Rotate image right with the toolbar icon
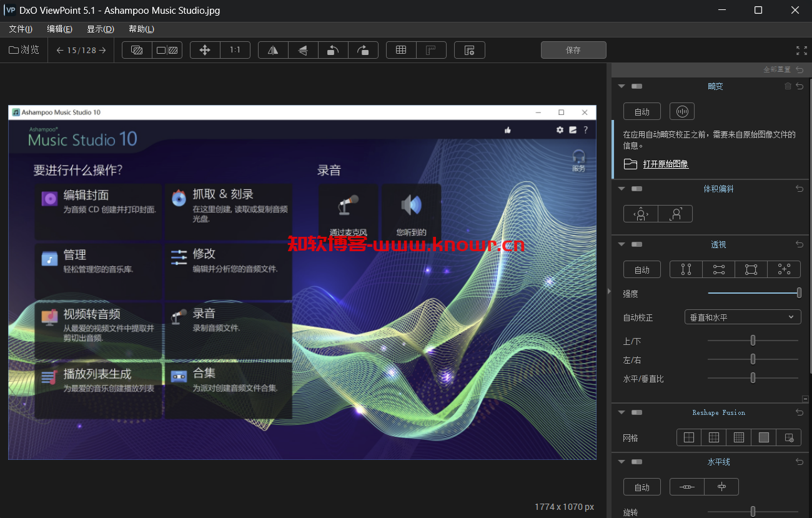 click(x=363, y=50)
